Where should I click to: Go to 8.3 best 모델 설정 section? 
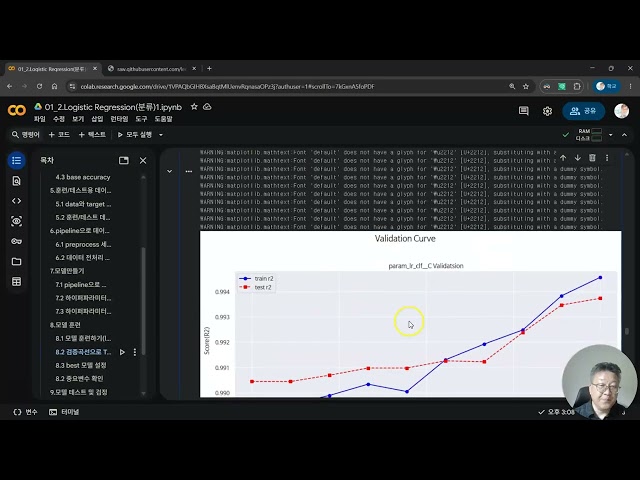click(81, 365)
